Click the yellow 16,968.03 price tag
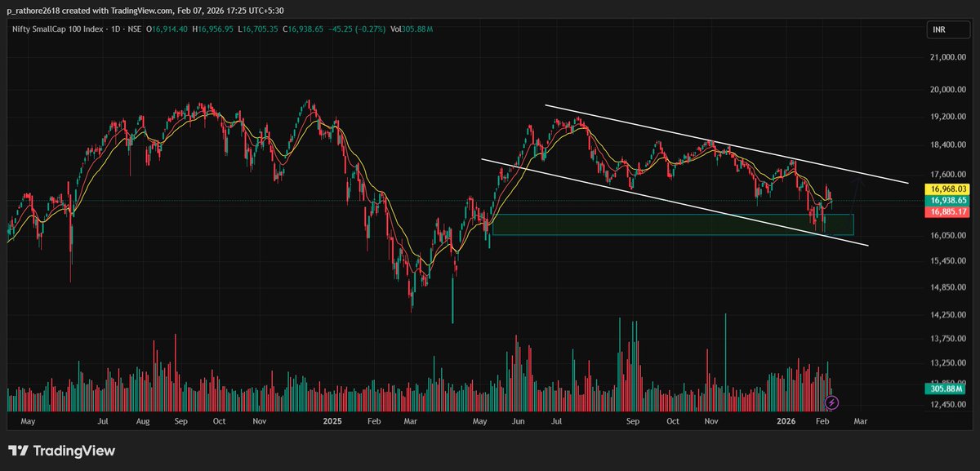Viewport: 980px width, 471px height. [946, 189]
